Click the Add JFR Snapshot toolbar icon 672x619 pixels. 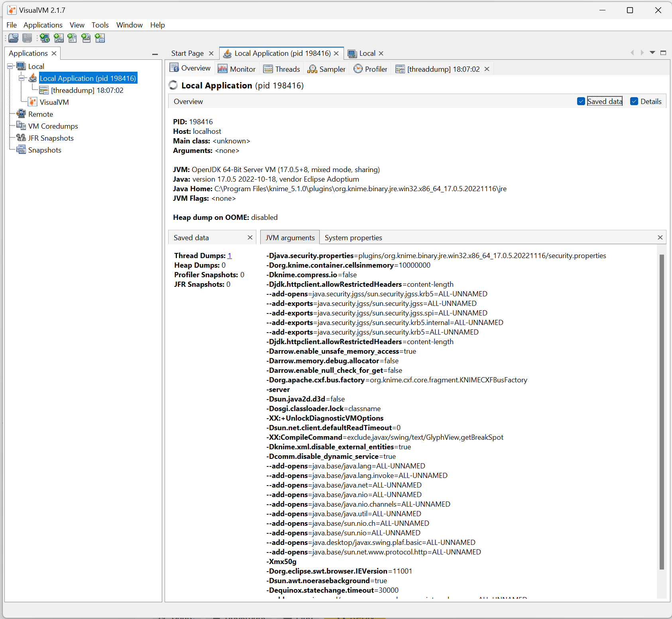86,38
